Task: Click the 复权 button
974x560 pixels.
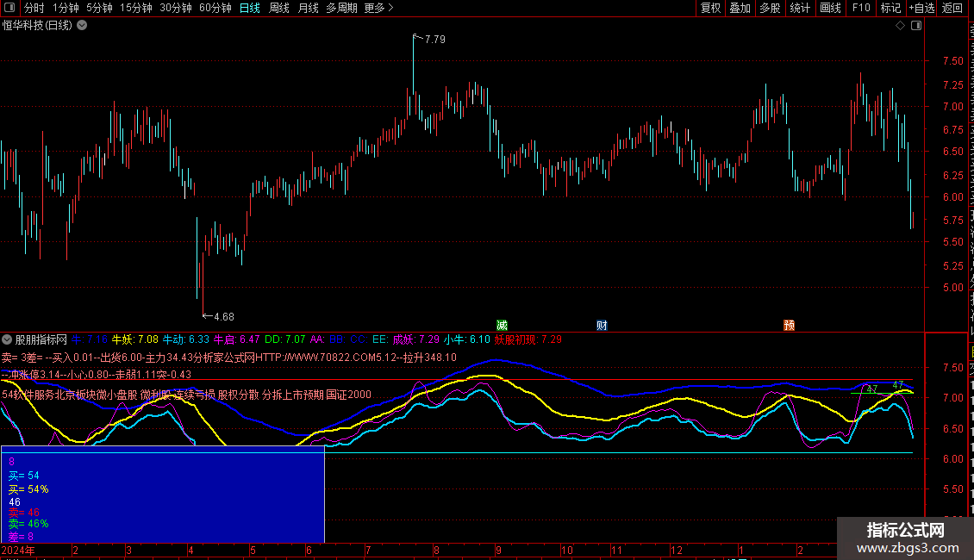Action: point(710,8)
